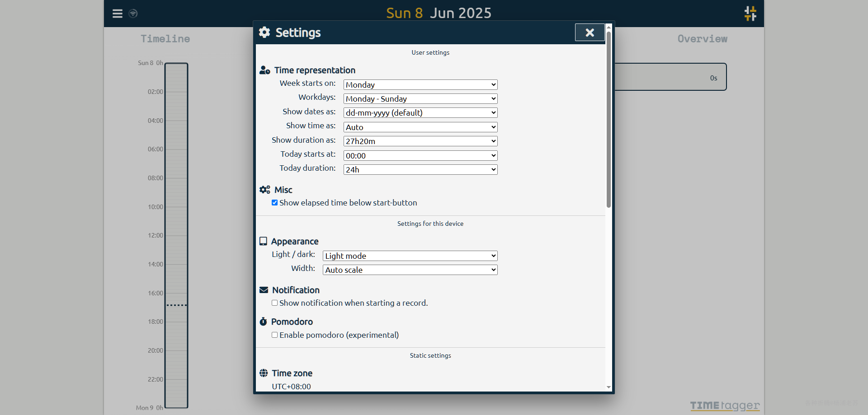Click the Settings gear icon
The width and height of the screenshot is (868, 415).
[264, 33]
